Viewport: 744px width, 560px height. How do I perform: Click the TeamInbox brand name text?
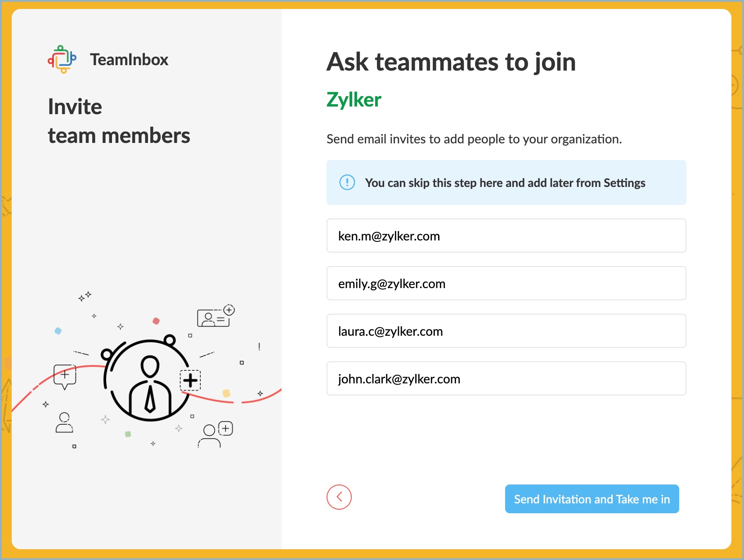(x=129, y=60)
